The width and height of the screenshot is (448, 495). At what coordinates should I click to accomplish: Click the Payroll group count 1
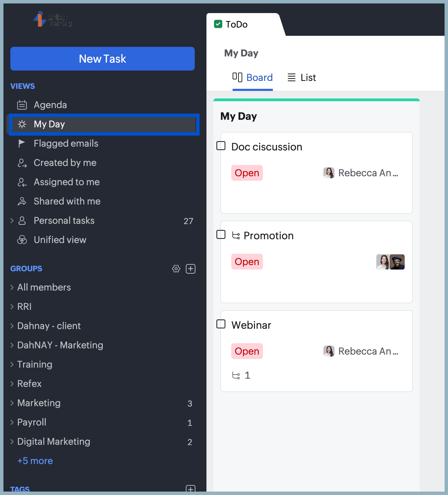[190, 423]
